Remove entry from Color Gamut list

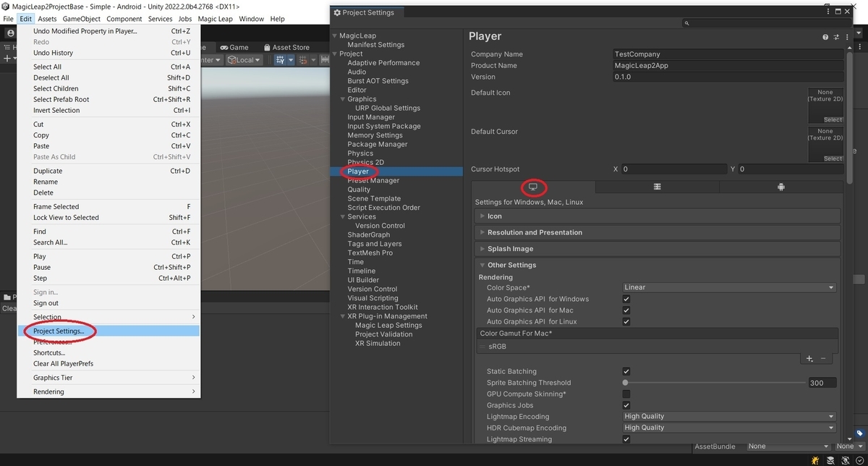coord(823,358)
